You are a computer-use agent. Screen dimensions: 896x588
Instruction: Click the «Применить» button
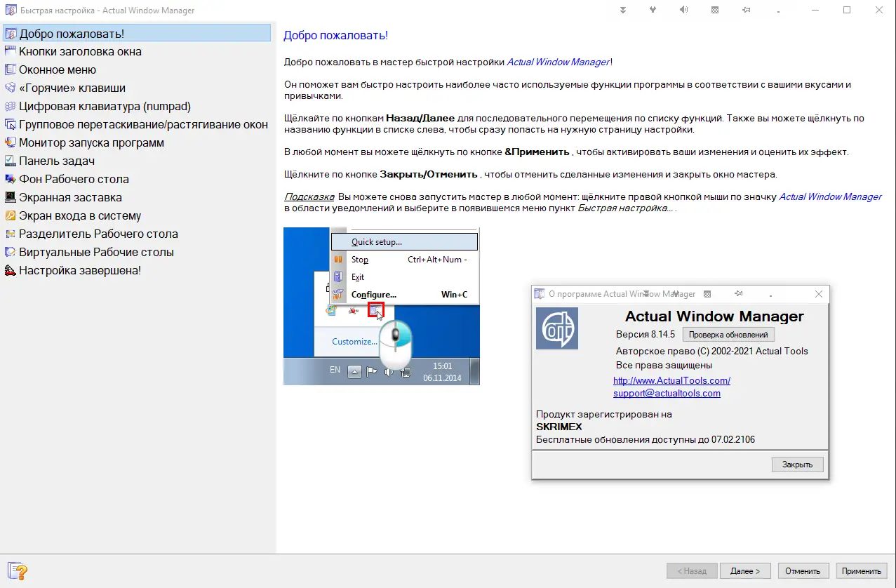pos(862,571)
